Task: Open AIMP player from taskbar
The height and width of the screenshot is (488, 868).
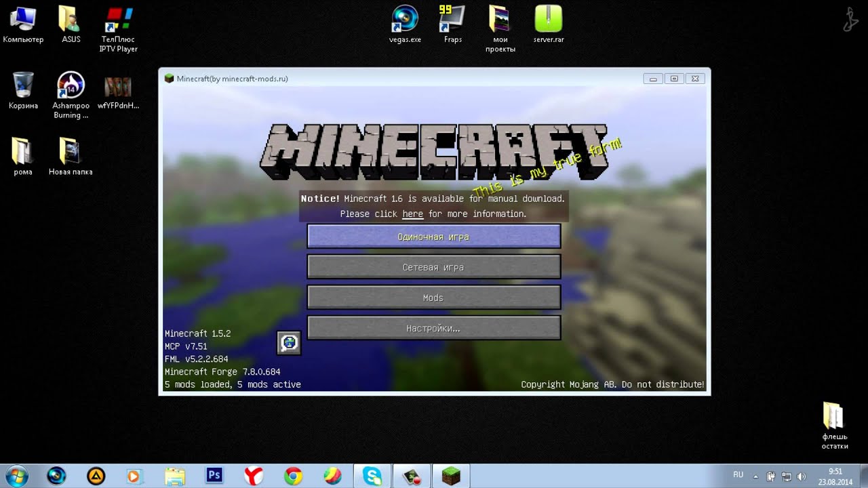Action: 96,476
